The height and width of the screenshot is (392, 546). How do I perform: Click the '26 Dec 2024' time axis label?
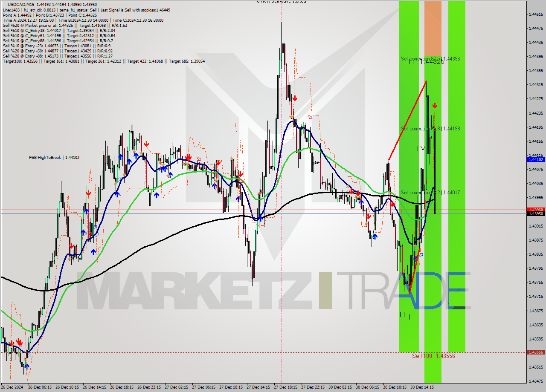12,387
